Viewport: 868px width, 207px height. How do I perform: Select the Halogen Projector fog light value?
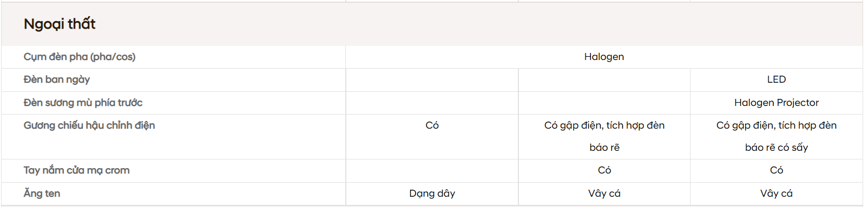pos(777,103)
